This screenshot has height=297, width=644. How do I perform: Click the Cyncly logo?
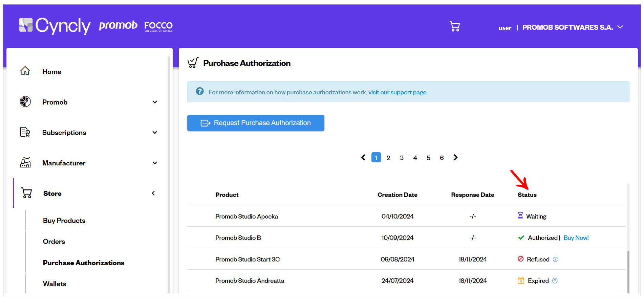55,26
